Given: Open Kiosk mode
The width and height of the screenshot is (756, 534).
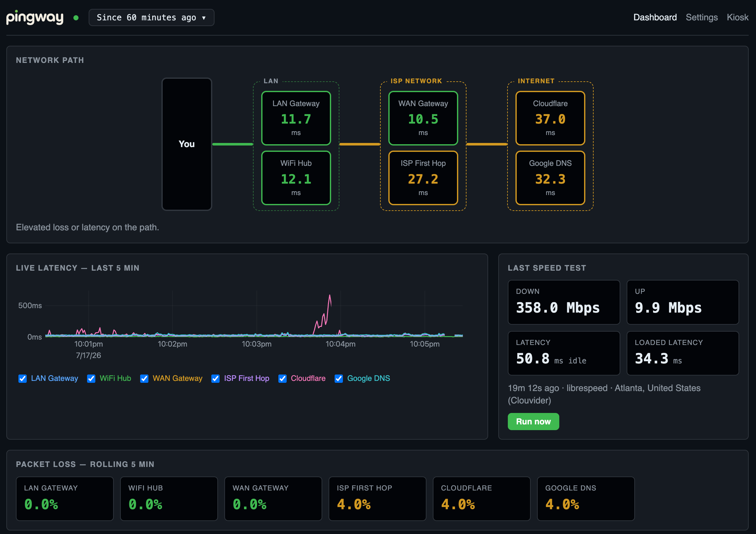Looking at the screenshot, I should [737, 17].
